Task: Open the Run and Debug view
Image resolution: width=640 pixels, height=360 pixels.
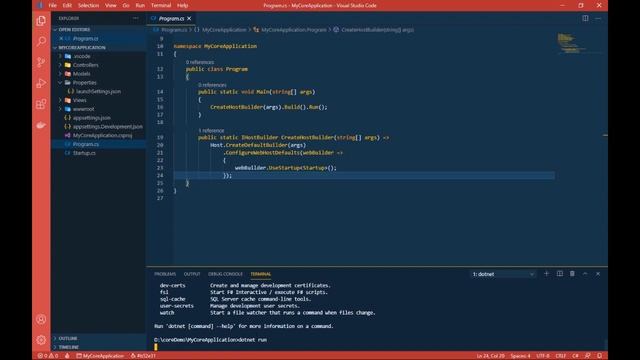Action: pyautogui.click(x=41, y=83)
